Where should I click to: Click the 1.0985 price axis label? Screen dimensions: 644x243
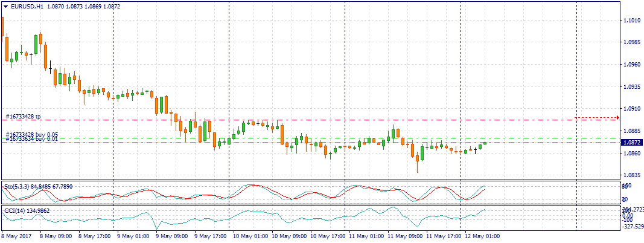pyautogui.click(x=631, y=42)
